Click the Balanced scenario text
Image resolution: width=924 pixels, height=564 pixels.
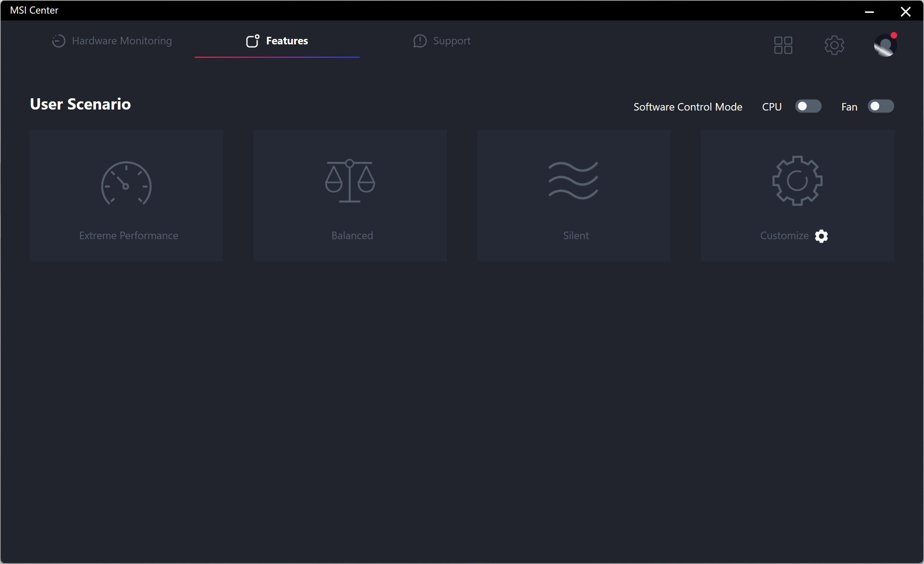coord(352,236)
